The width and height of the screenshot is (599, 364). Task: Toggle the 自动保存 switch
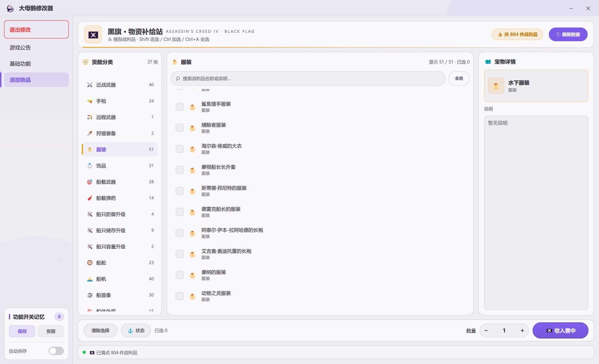pos(56,351)
